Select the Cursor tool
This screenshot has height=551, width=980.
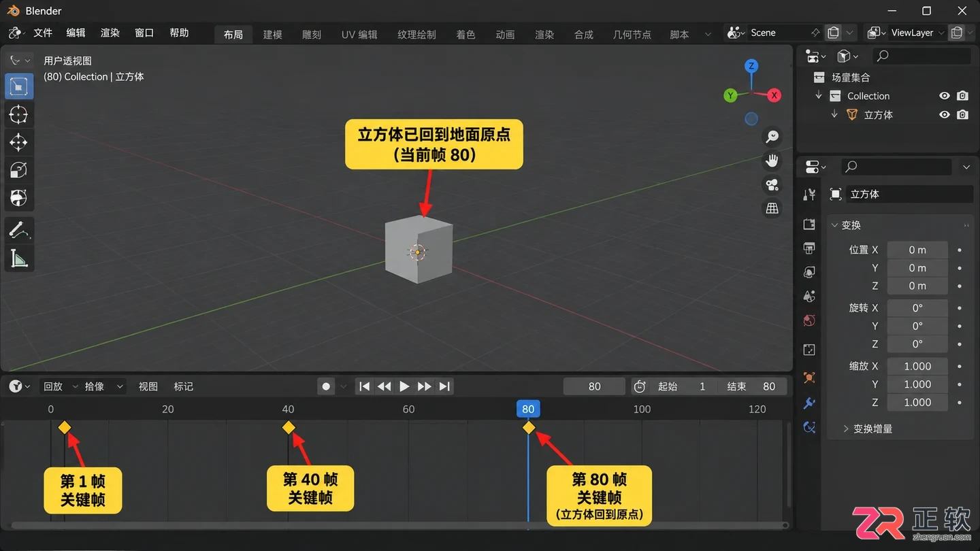18,114
